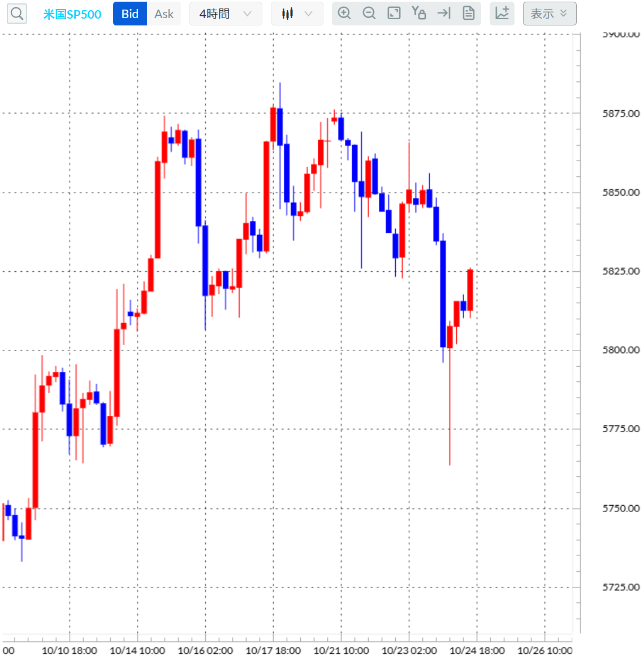Screen dimensions: 644x656
Task: Open the candlestick chart type dropdown
Action: coord(297,14)
